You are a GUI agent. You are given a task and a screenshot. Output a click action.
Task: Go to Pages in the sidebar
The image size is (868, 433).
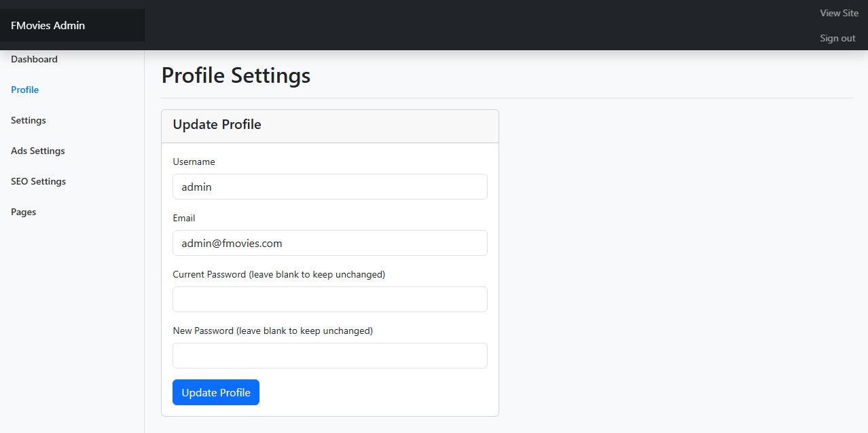click(x=24, y=212)
